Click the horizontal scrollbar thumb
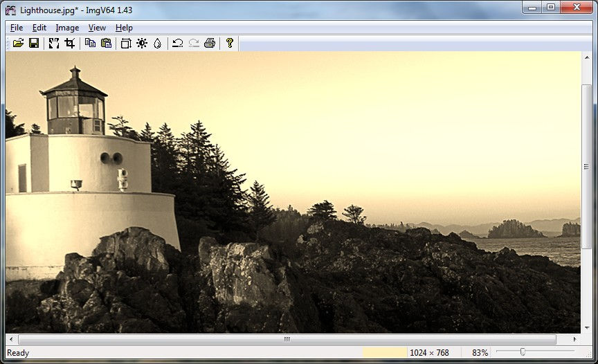 [x=287, y=339]
